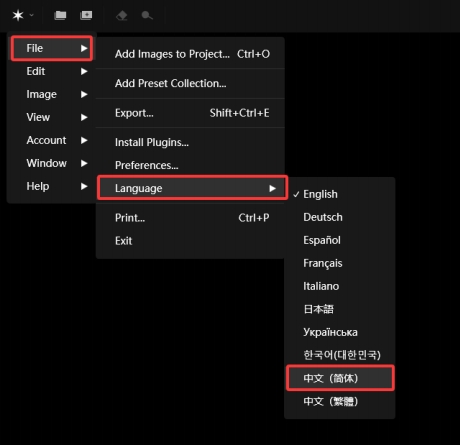Image resolution: width=460 pixels, height=445 pixels.
Task: Click Export in the File menu
Action: coord(190,113)
